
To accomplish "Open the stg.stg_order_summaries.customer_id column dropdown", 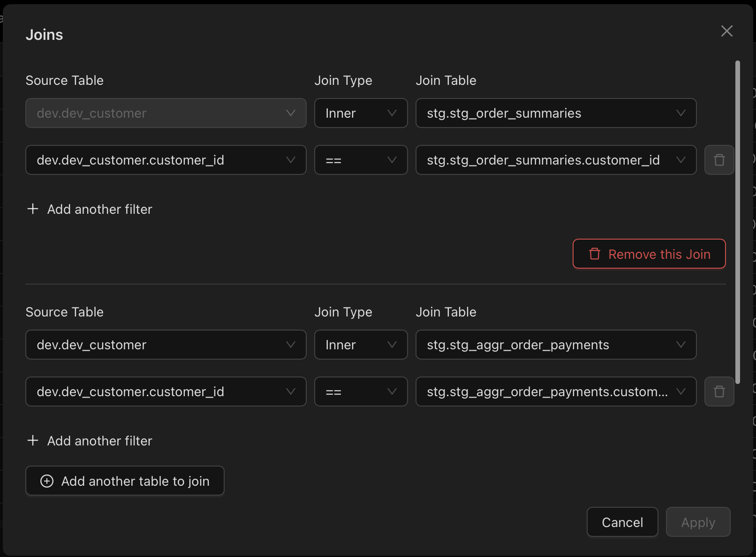I will (x=556, y=160).
